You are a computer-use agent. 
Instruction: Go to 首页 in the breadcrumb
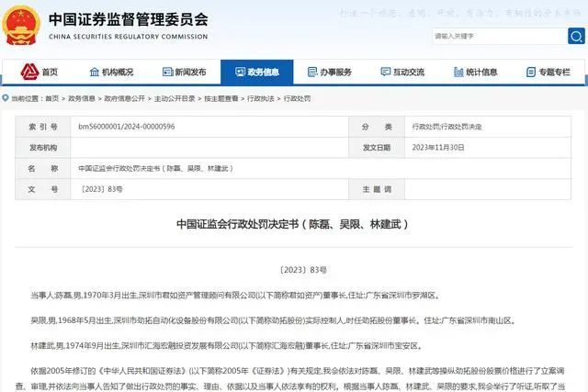pyautogui.click(x=52, y=98)
